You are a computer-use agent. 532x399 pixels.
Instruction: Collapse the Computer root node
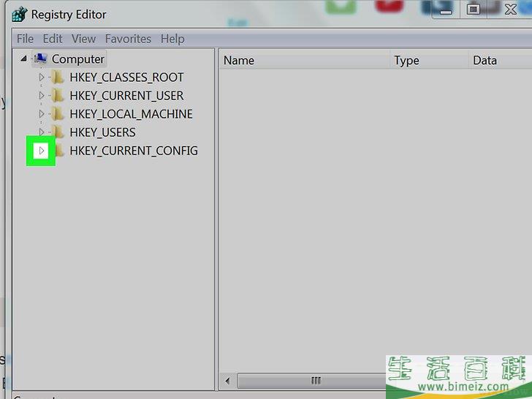pos(23,59)
